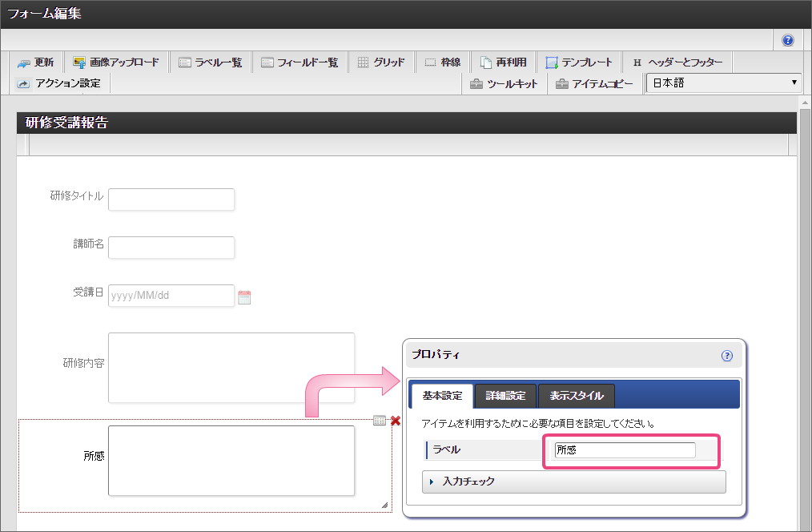This screenshot has width=812, height=532.
Task: Open the フィールド一覧 field list
Action: pos(299,62)
